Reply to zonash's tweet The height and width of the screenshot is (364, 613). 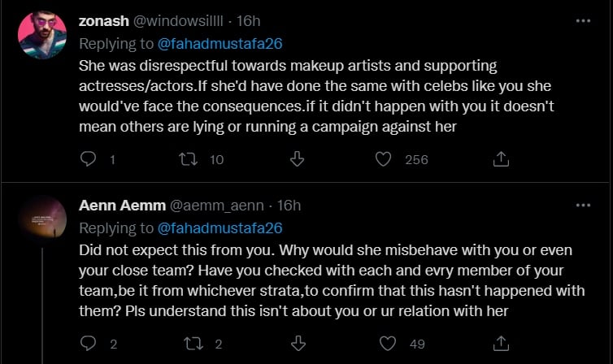89,159
